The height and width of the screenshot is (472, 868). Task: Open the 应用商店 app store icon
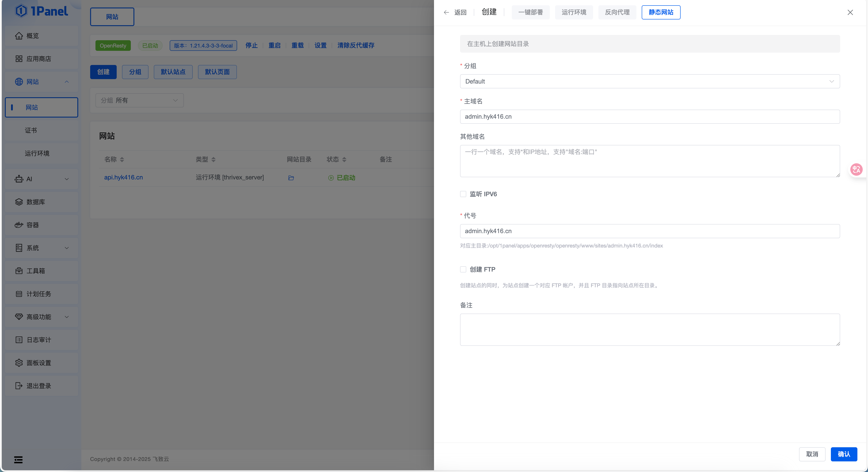(x=19, y=59)
